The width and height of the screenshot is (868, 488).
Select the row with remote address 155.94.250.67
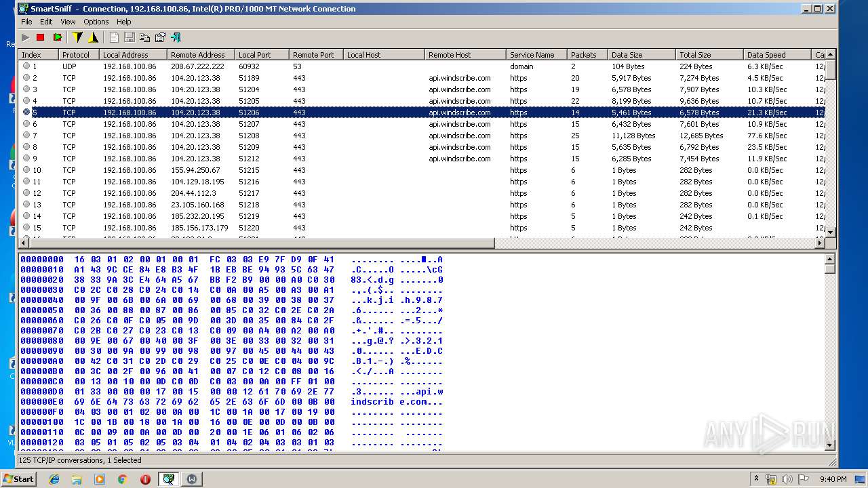click(x=422, y=170)
